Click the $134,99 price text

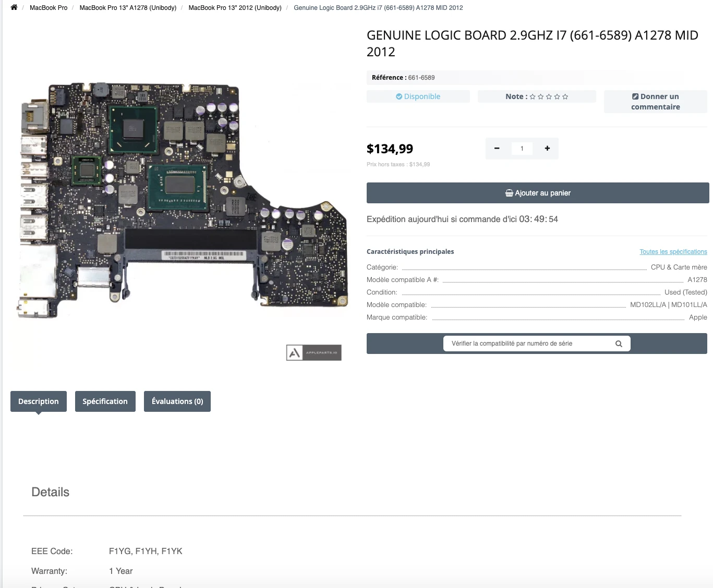click(390, 149)
